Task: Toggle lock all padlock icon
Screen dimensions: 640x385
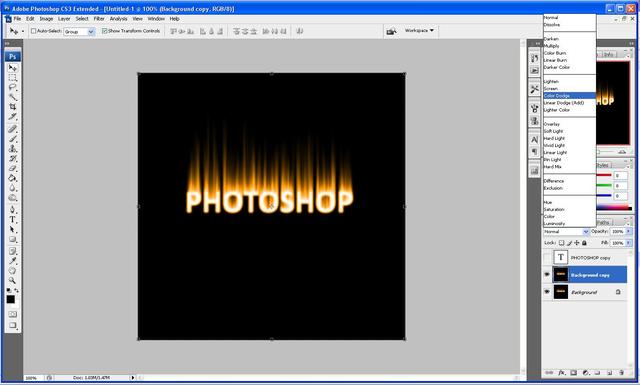Action: point(584,243)
